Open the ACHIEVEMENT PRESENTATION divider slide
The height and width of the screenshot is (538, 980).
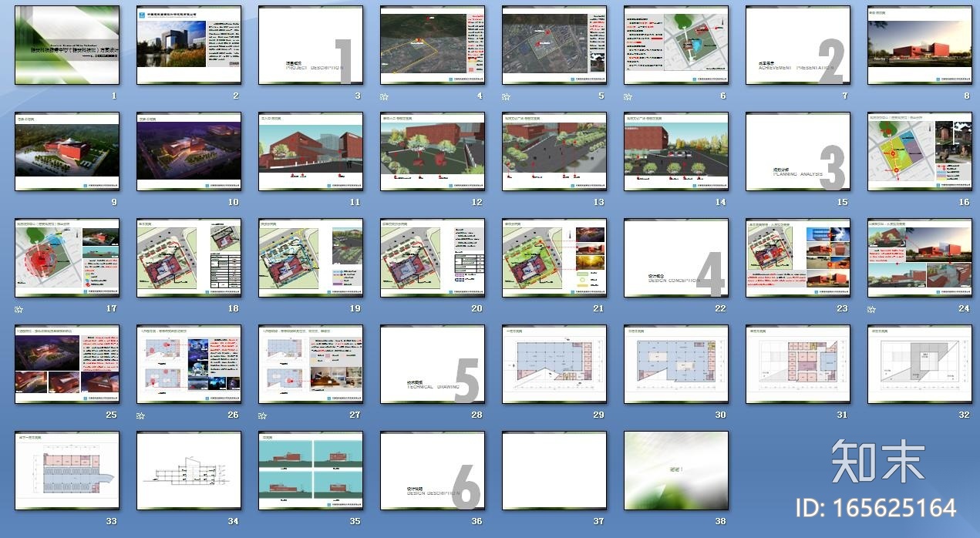797,44
